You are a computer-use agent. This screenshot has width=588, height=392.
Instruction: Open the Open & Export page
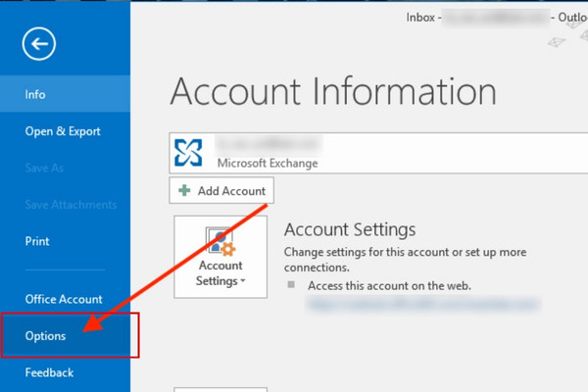pos(66,131)
